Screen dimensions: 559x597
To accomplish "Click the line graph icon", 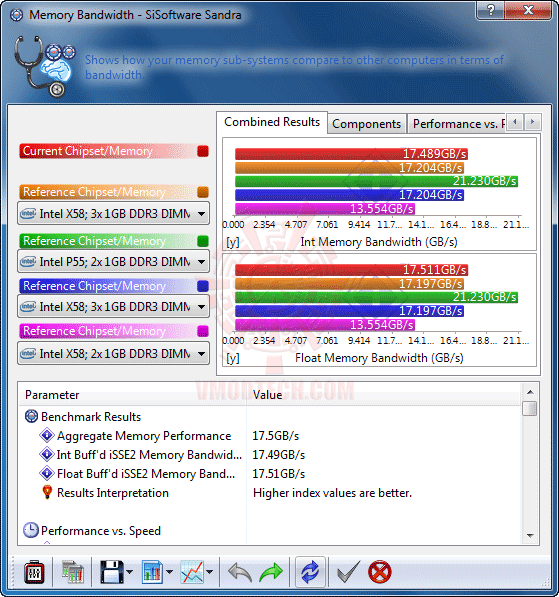I will [192, 572].
